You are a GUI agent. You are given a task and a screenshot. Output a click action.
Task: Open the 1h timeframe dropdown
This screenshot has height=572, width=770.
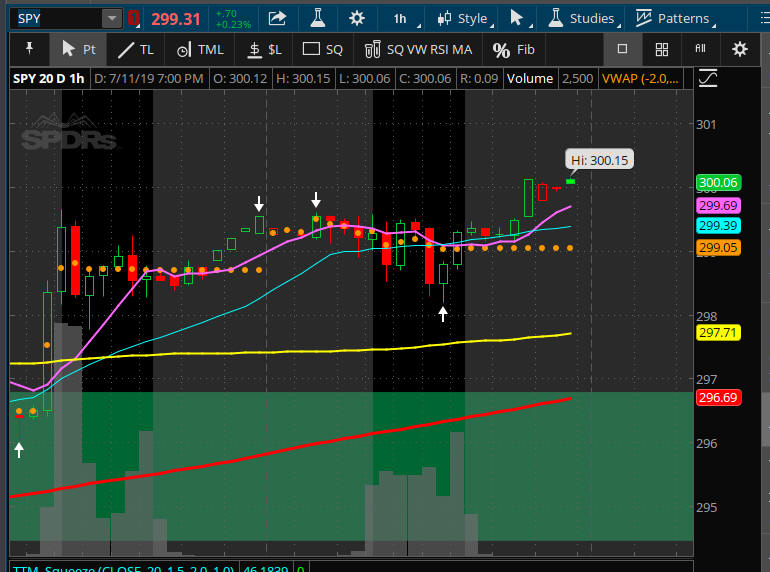(406, 18)
